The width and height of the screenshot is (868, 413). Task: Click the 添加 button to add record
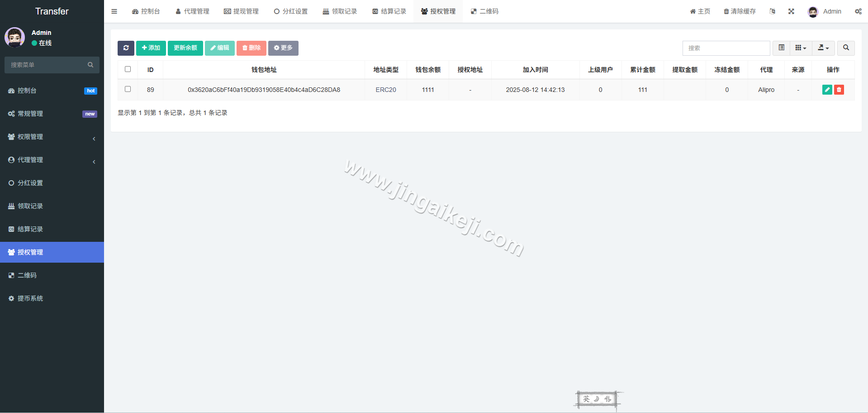(151, 48)
